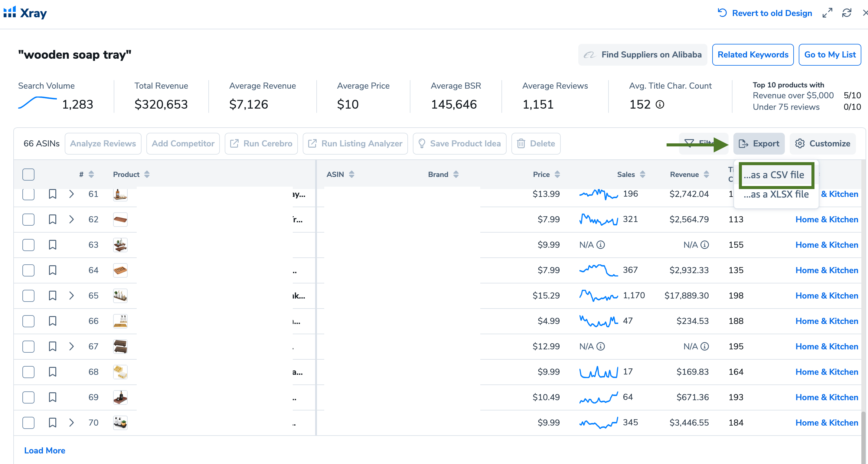Click the refresh icon in the header
Screen dimensions: 868x464
pos(847,13)
